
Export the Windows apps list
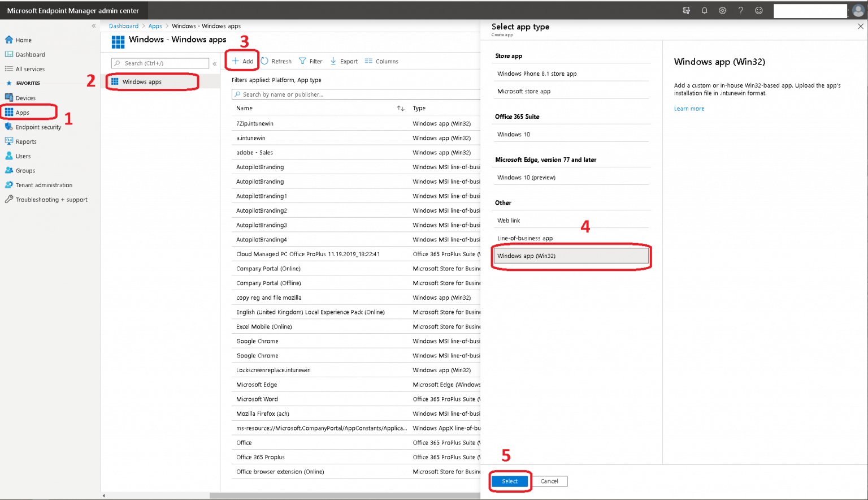coord(344,61)
